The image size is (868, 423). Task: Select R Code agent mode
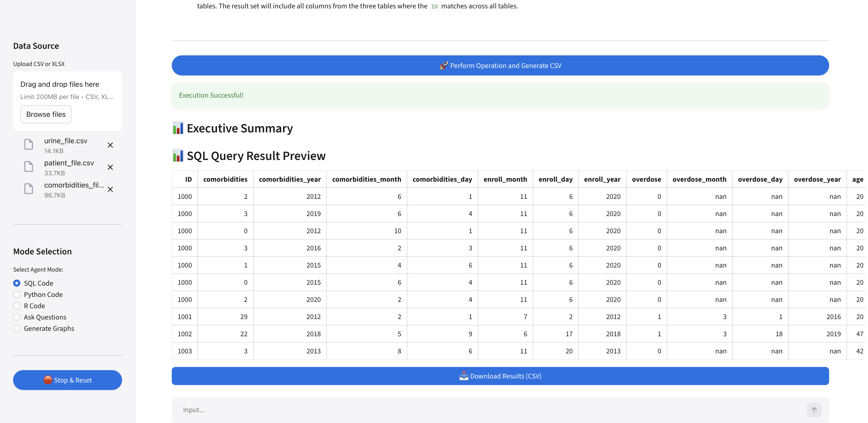(x=17, y=306)
